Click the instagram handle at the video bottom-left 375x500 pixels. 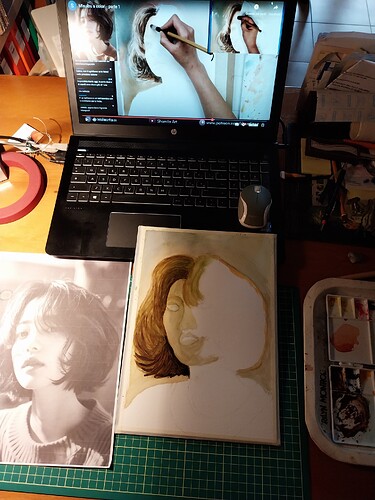104,119
